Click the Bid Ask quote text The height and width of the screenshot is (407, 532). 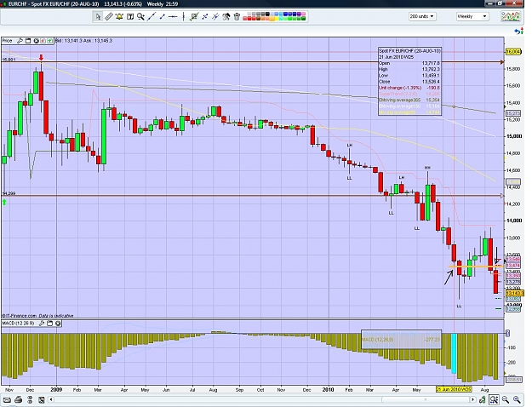[83, 41]
